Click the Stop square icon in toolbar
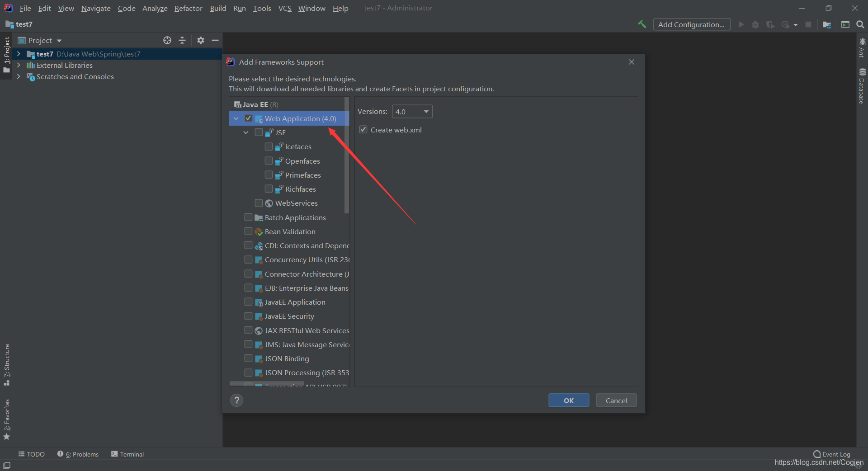 pyautogui.click(x=808, y=24)
